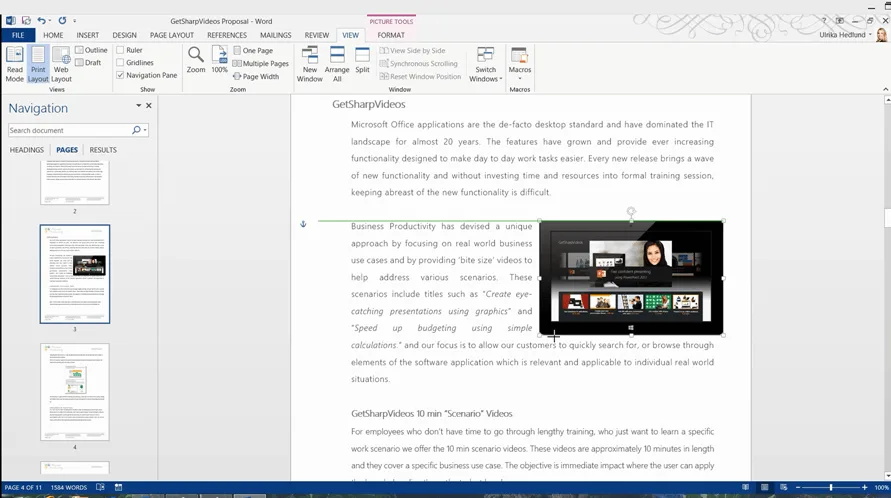Open the FILE tab
Viewport: 891px width, 498px height.
[x=18, y=35]
